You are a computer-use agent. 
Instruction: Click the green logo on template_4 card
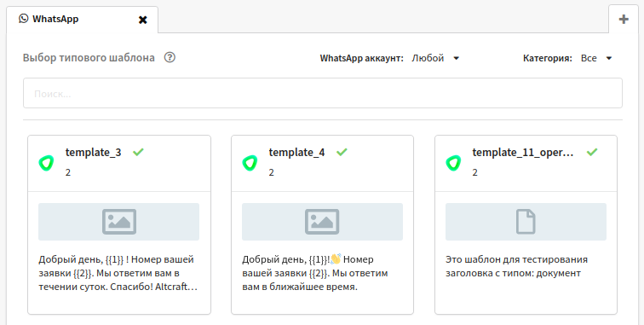pos(250,163)
